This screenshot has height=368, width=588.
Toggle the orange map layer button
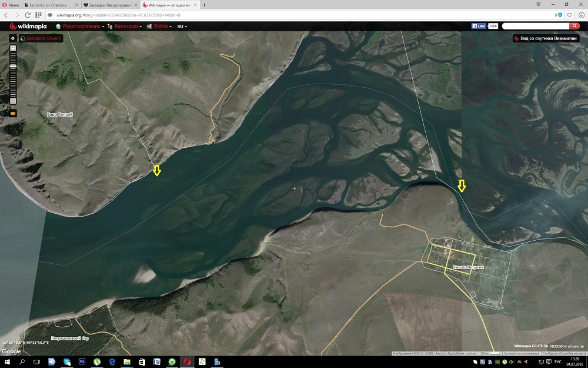point(13,112)
